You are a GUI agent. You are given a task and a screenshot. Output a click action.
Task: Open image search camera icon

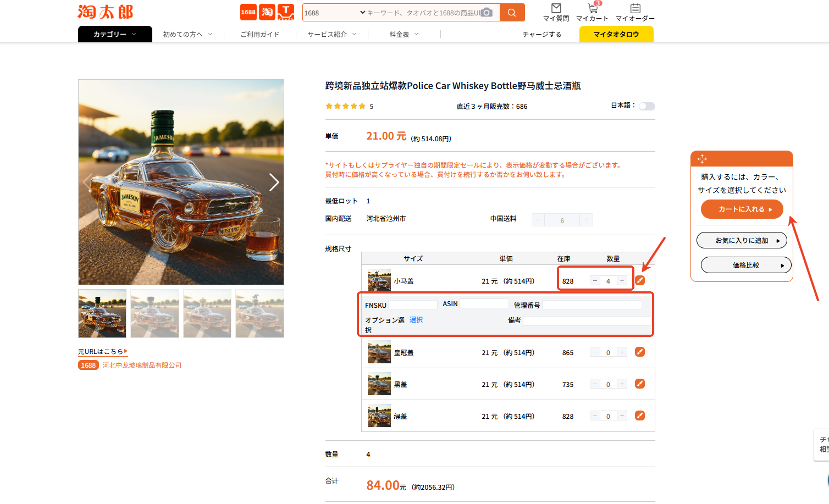(x=487, y=13)
